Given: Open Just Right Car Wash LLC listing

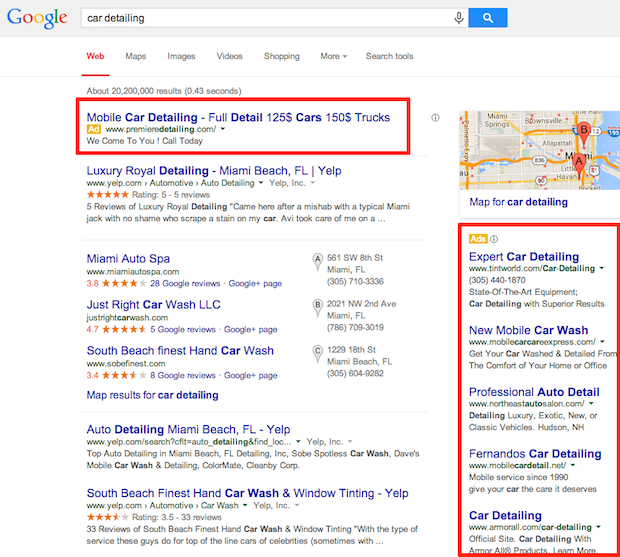Looking at the screenshot, I should [153, 304].
